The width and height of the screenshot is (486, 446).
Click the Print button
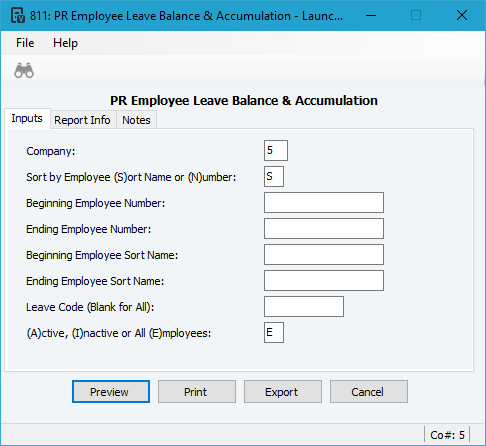point(197,392)
